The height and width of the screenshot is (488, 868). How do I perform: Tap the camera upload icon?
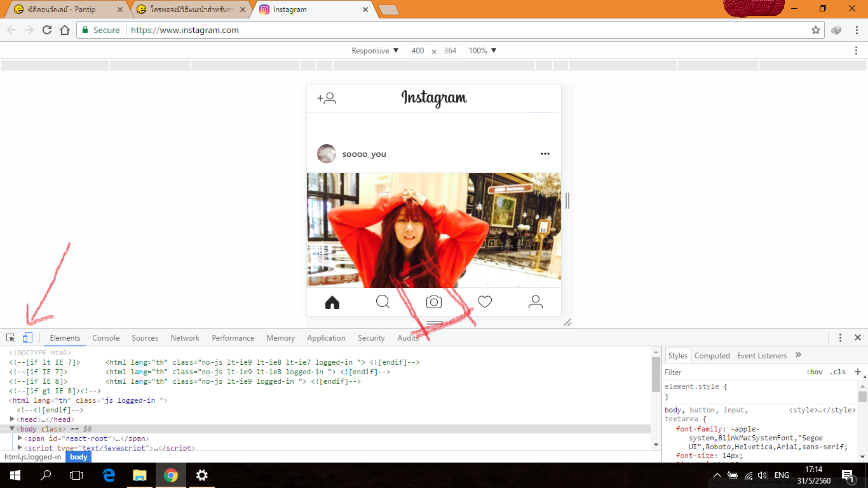coord(434,302)
